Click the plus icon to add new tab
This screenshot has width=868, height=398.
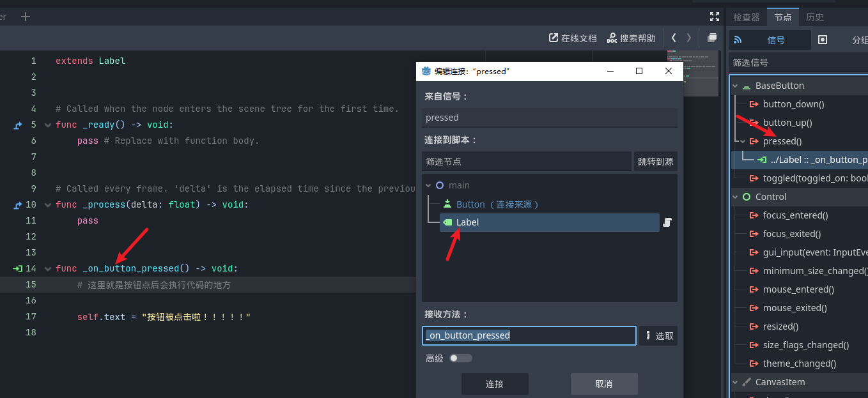(x=26, y=17)
